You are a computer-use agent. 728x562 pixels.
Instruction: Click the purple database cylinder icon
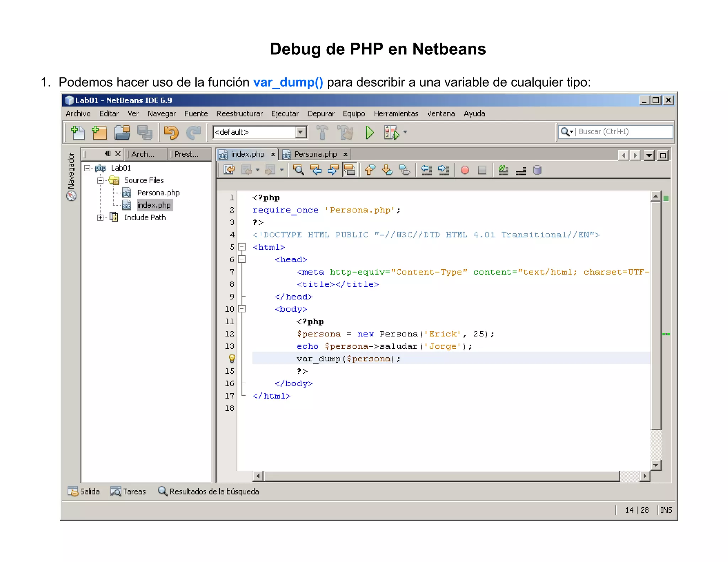(x=537, y=170)
